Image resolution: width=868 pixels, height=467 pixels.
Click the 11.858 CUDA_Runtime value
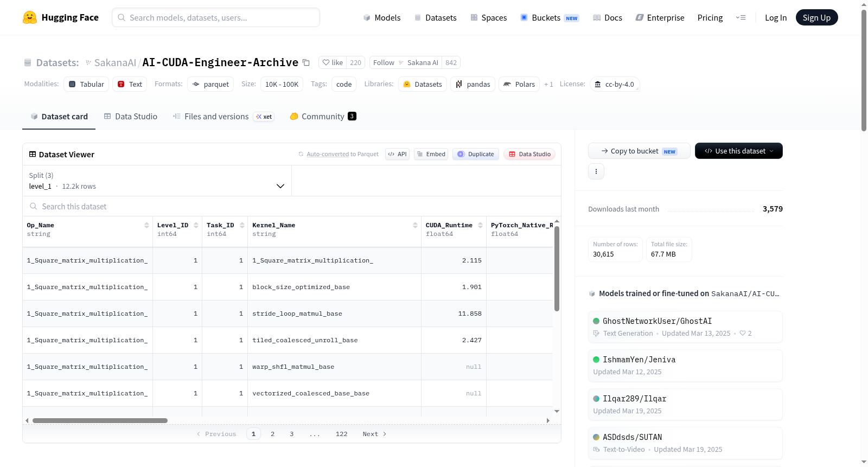[x=470, y=314]
